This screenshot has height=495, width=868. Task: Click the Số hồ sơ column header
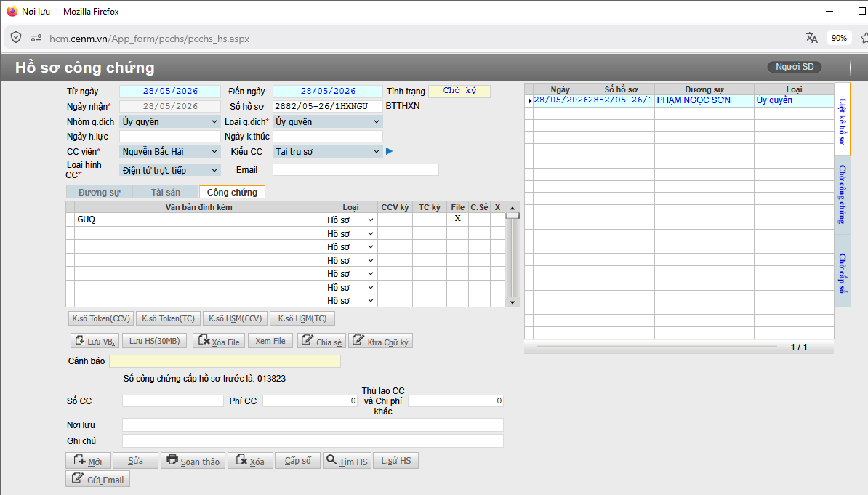621,89
